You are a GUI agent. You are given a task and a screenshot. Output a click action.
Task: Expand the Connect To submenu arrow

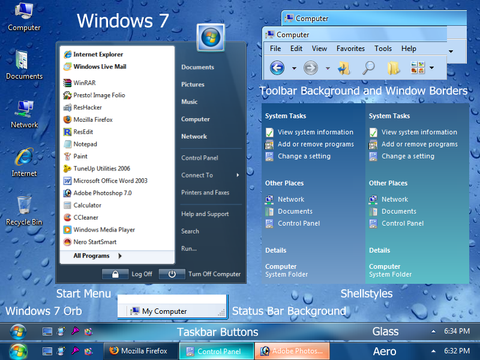tap(238, 175)
